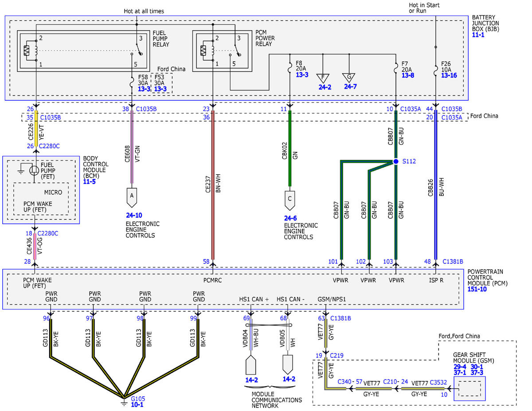Image resolution: width=532 pixels, height=411 pixels.
Task: Follow the 151-10 Powertrain Control Module link
Action: pyautogui.click(x=478, y=289)
